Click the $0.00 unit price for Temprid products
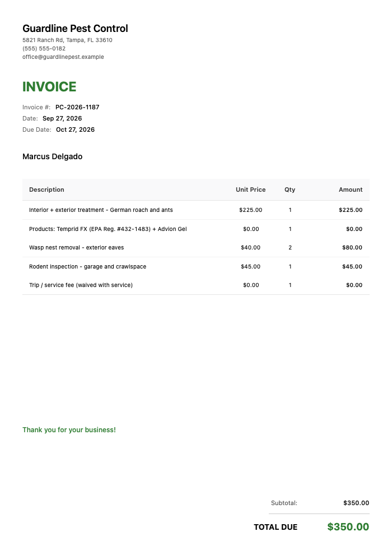 (251, 229)
